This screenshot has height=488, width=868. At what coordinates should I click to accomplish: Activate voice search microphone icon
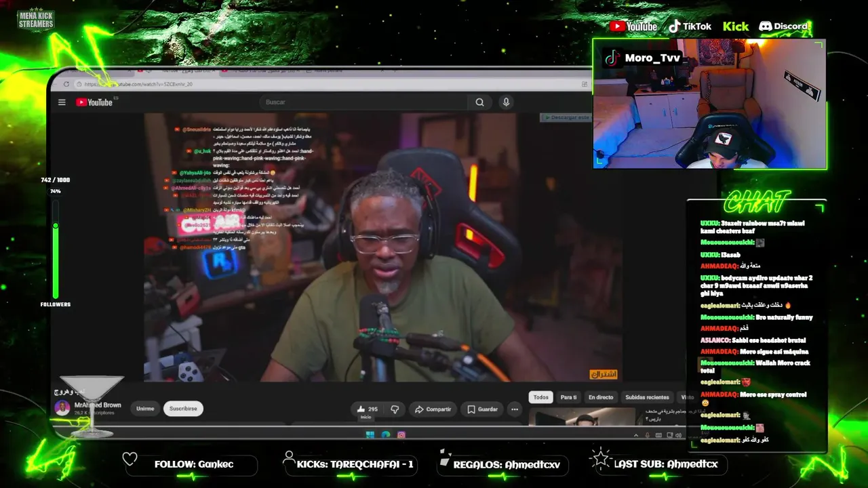pyautogui.click(x=506, y=102)
